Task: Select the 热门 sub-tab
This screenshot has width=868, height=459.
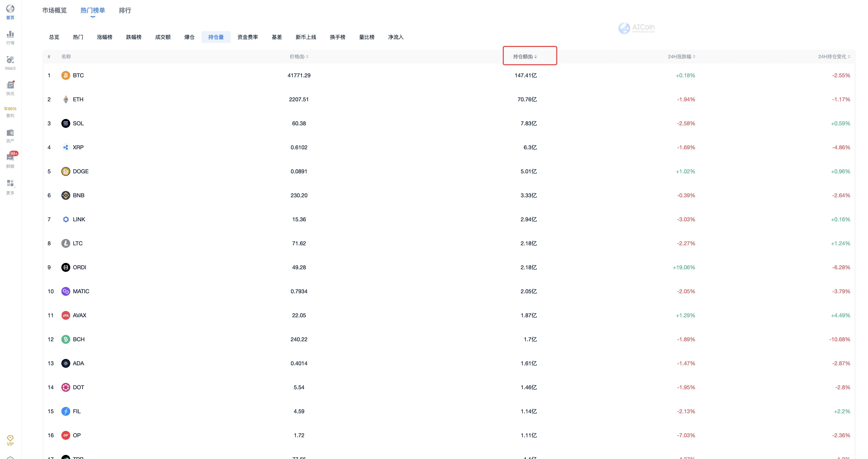Action: (x=78, y=37)
